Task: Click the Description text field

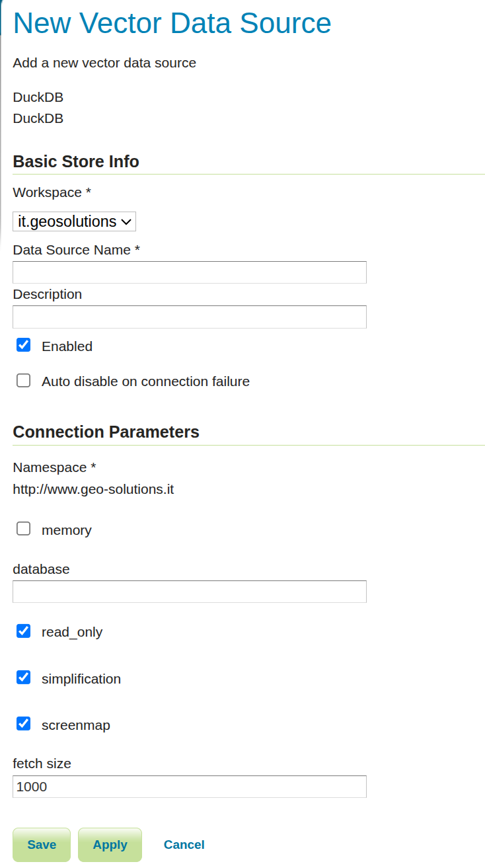Action: (x=189, y=317)
